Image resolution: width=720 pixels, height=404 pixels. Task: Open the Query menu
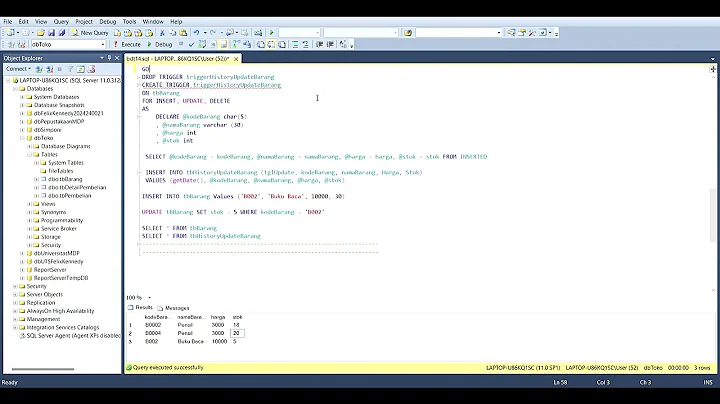click(x=61, y=22)
